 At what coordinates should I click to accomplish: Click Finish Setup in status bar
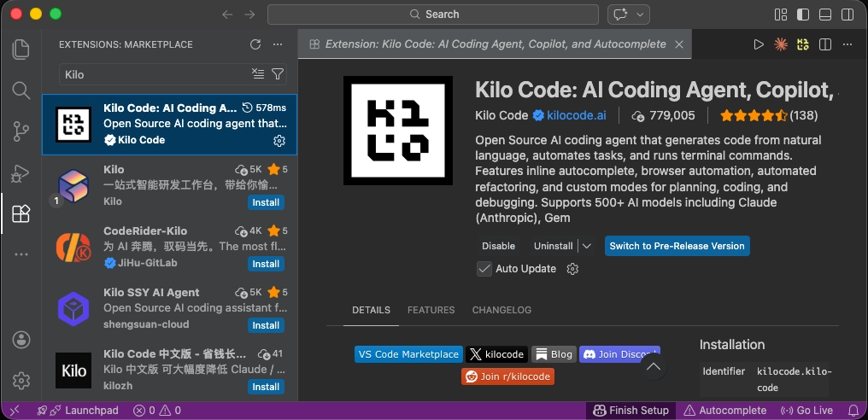click(x=631, y=411)
